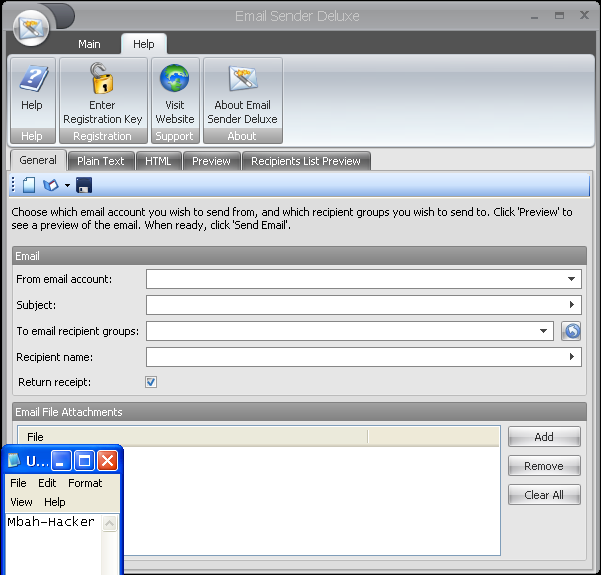The width and height of the screenshot is (601, 575).
Task: Click the new blank document toolbar icon
Action: click(29, 185)
